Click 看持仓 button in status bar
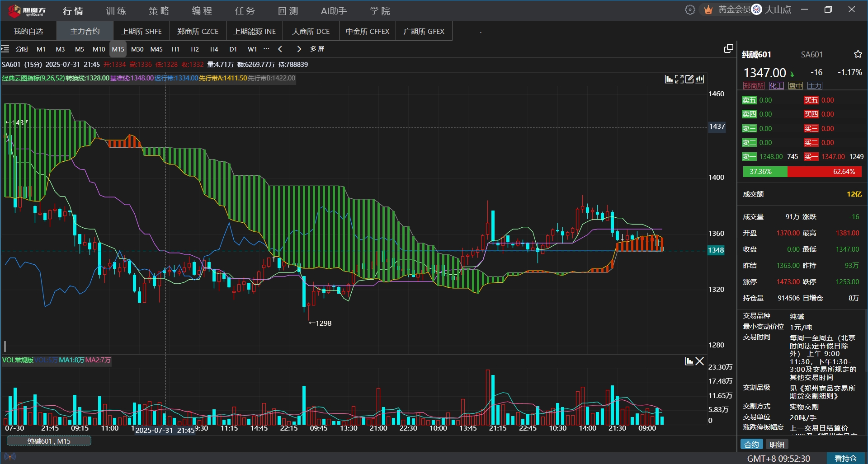Screen dimensions: 868x464 tap(845, 458)
